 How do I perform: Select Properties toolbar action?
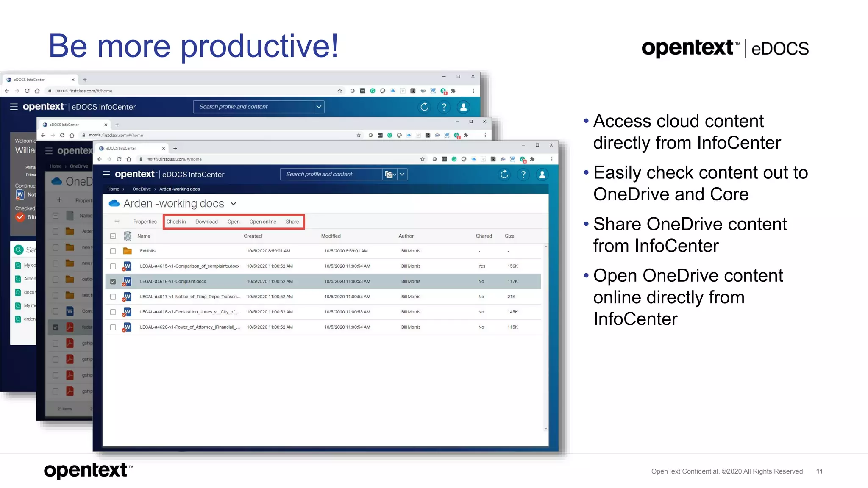pyautogui.click(x=145, y=222)
